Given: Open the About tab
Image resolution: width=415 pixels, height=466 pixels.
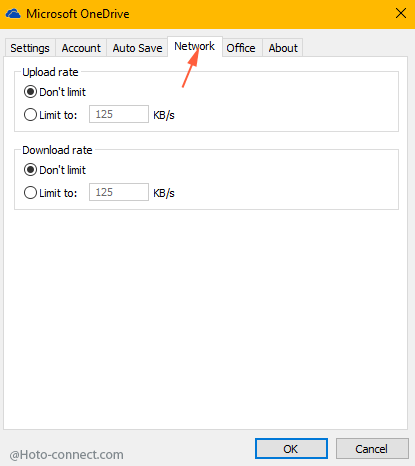Looking at the screenshot, I should click(x=283, y=48).
